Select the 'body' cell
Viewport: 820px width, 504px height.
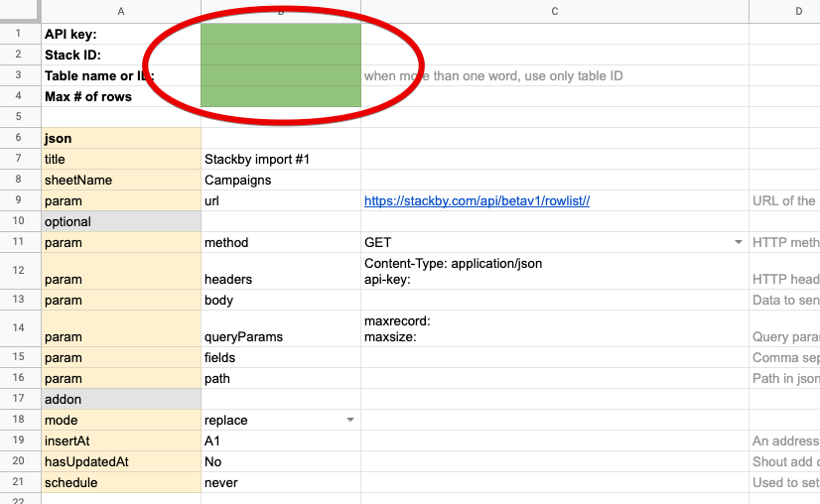tap(281, 300)
